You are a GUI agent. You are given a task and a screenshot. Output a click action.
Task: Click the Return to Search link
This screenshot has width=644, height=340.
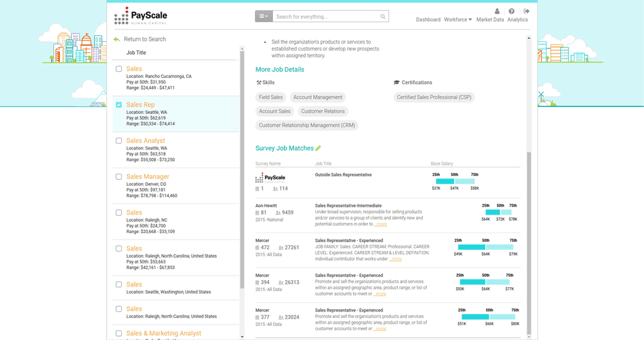pos(145,39)
